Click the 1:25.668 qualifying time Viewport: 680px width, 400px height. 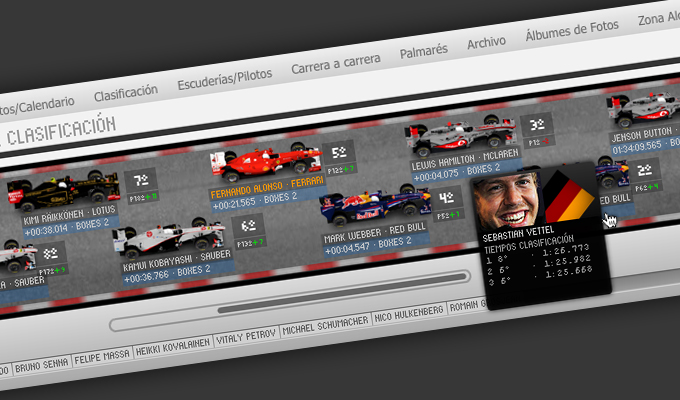click(569, 272)
